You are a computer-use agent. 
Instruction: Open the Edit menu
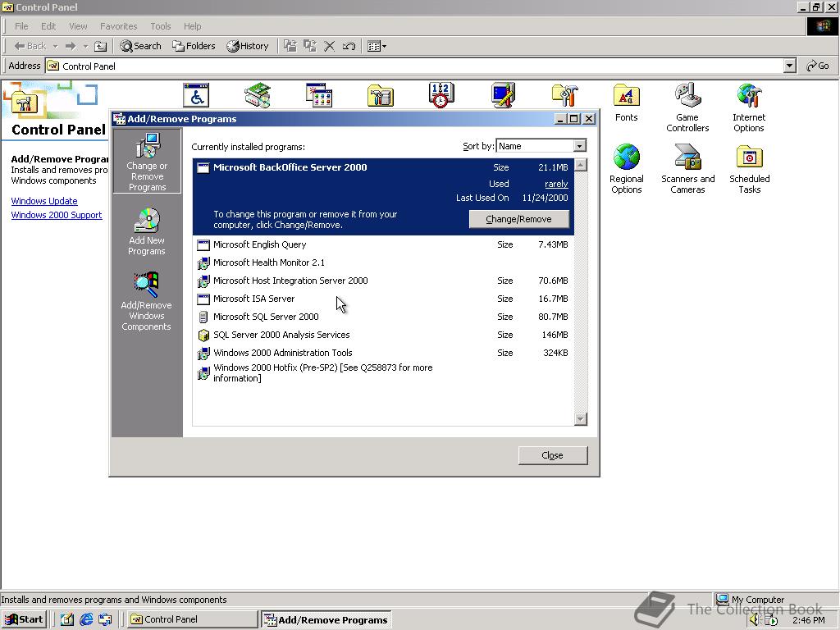pyautogui.click(x=48, y=26)
